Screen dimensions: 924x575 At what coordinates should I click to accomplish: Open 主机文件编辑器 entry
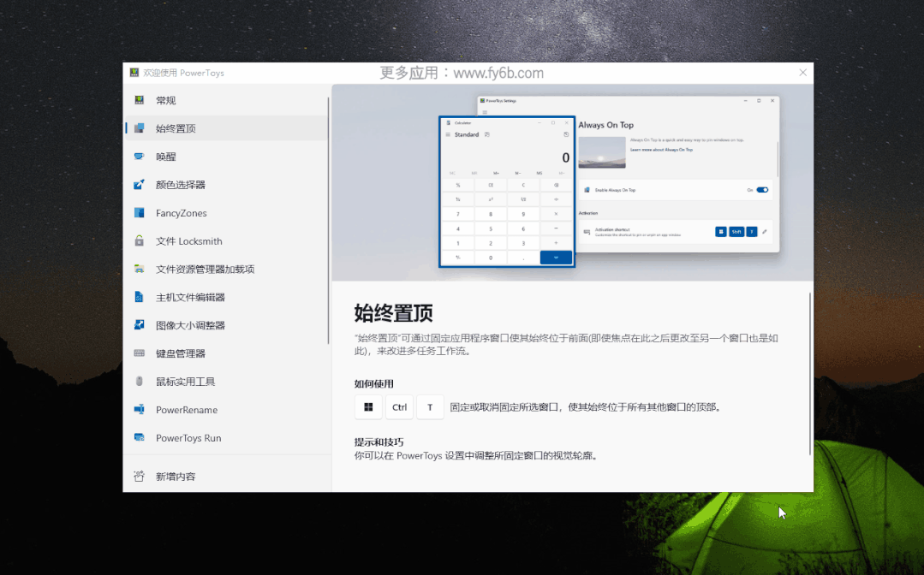(x=226, y=297)
